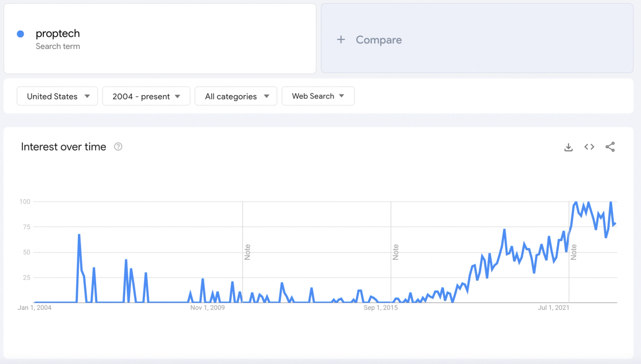The height and width of the screenshot is (364, 641).
Task: Click the blue dot next to proptech
Action: [20, 34]
